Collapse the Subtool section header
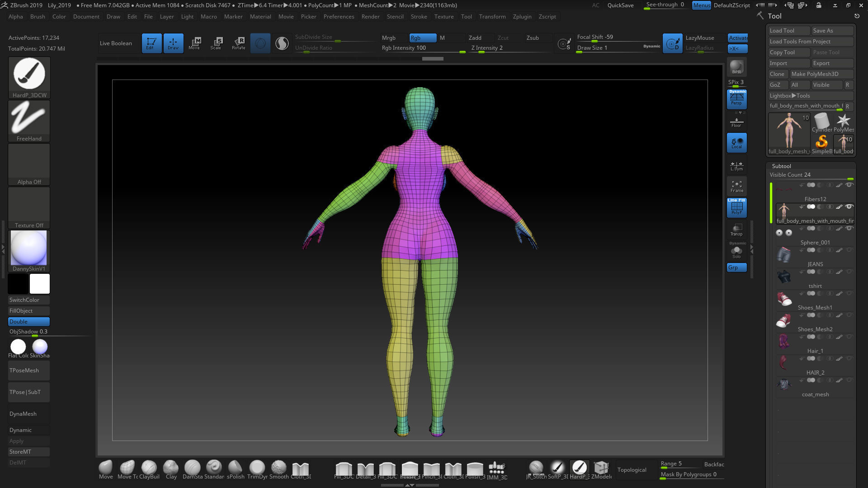 [781, 166]
